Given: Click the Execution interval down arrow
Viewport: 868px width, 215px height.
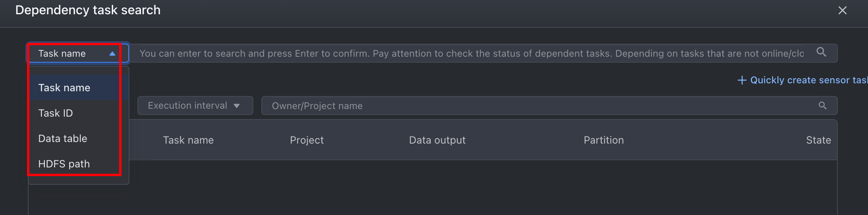Looking at the screenshot, I should point(237,106).
